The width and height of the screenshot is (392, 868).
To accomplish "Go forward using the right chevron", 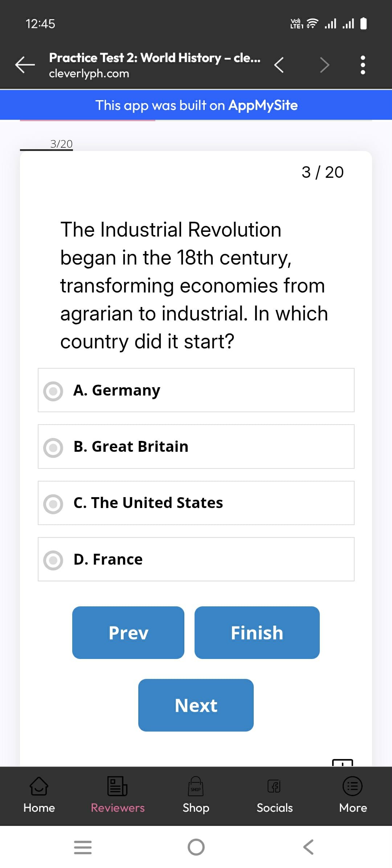I will [324, 65].
